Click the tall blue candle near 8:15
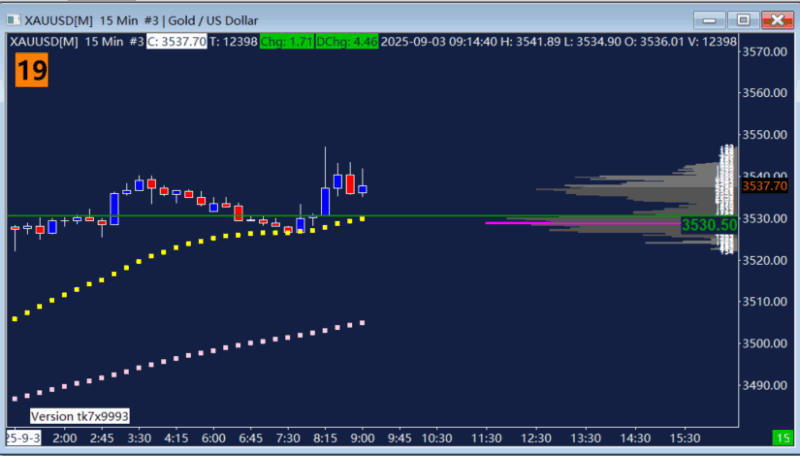The width and height of the screenshot is (800, 456). pos(325,200)
